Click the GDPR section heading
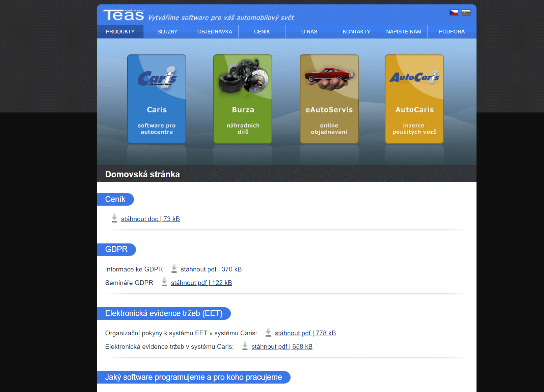This screenshot has width=544, height=392. tap(116, 249)
